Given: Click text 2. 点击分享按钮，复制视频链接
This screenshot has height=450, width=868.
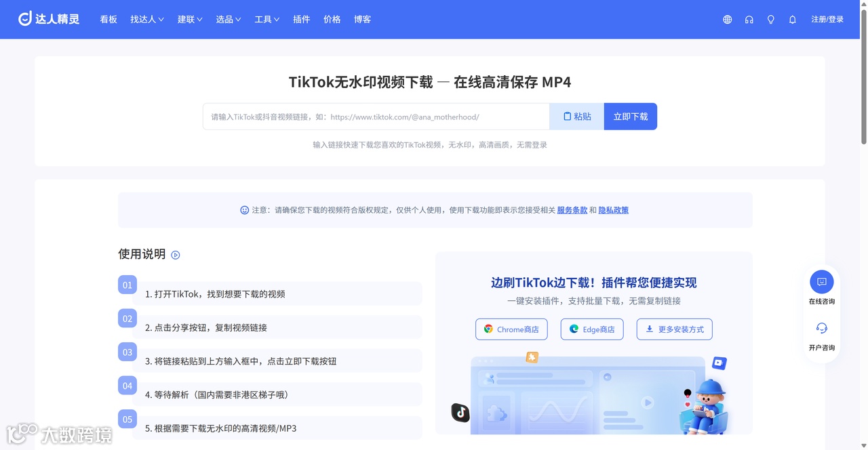Looking at the screenshot, I should tap(206, 327).
